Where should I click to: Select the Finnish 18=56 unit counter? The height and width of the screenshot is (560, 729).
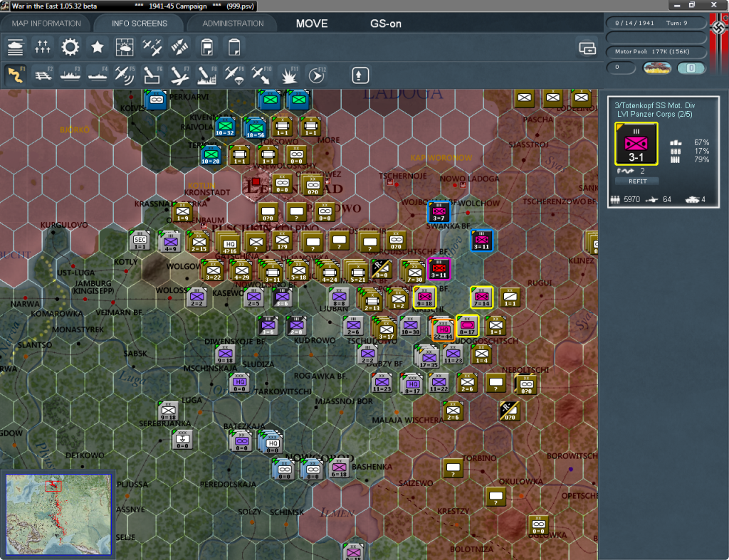[x=256, y=129]
